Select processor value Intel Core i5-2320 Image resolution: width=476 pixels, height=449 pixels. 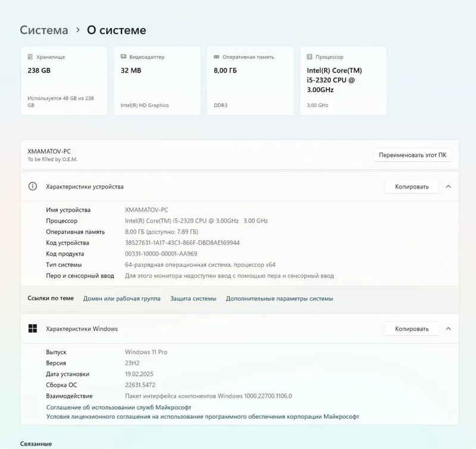tap(196, 221)
